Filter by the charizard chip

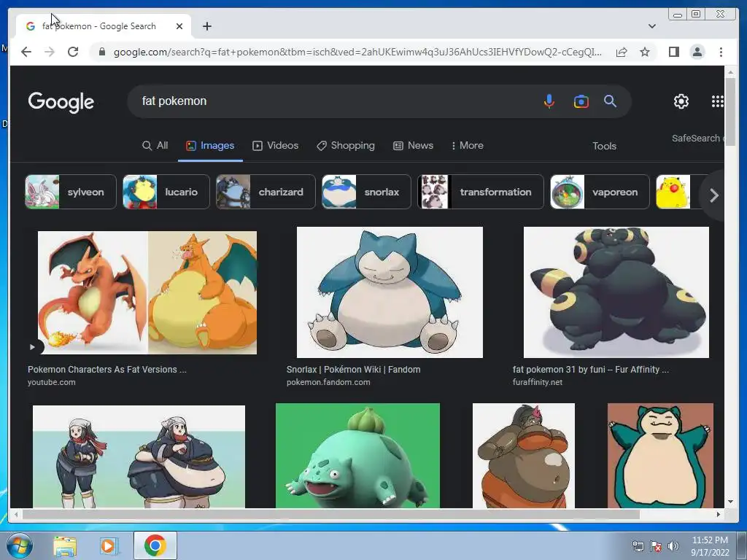(266, 192)
